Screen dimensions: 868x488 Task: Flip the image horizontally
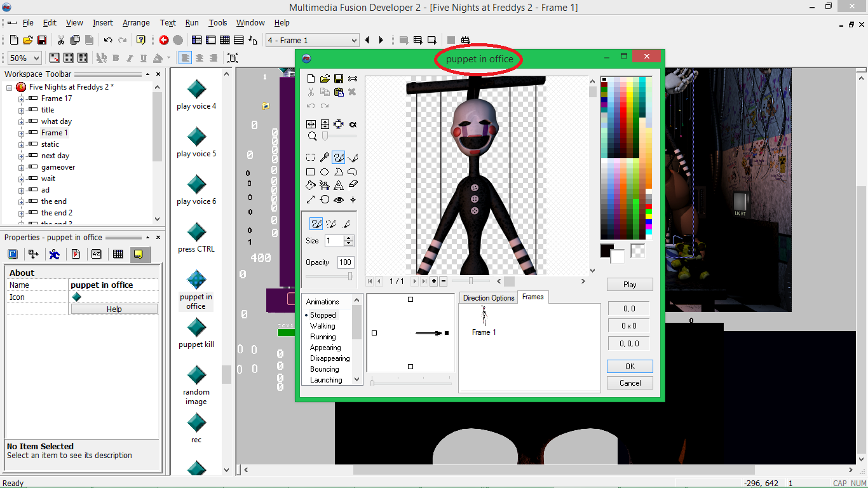311,125
